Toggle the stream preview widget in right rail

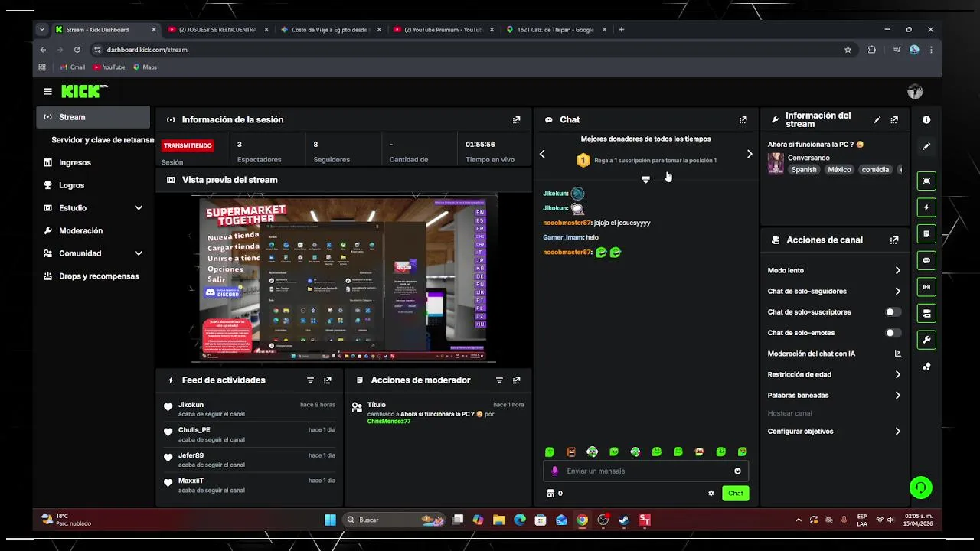click(926, 181)
